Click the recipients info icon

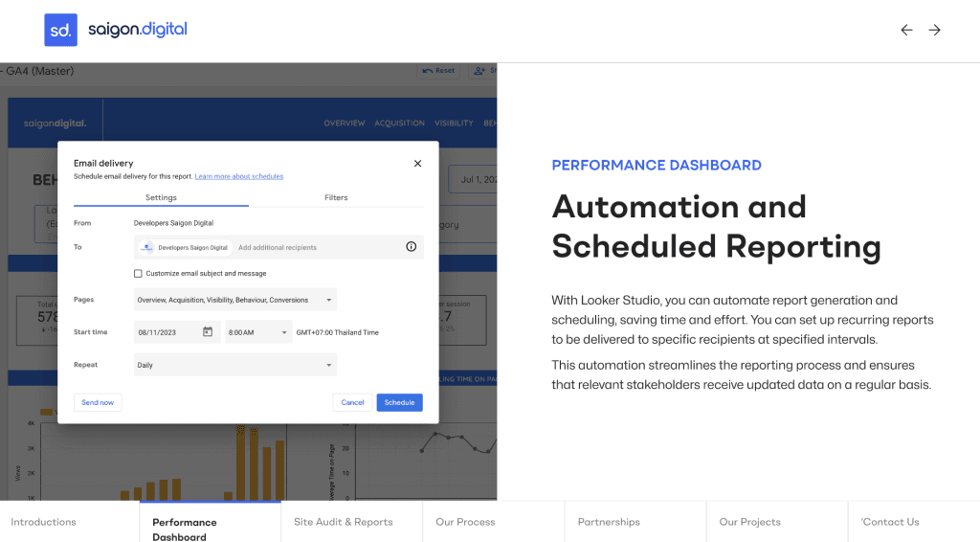(x=412, y=247)
